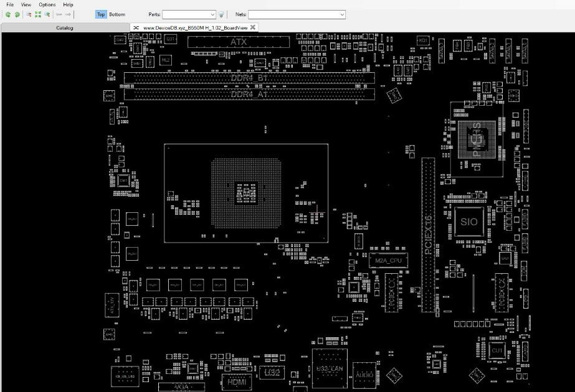The width and height of the screenshot is (575, 392).
Task: Select the DDR4_A1 memory slot
Action: click(x=249, y=94)
